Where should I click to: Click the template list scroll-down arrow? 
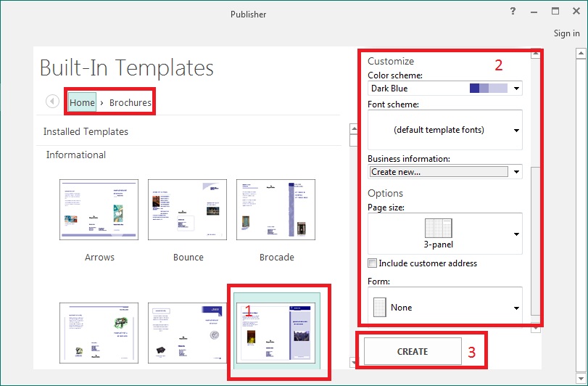coord(352,362)
